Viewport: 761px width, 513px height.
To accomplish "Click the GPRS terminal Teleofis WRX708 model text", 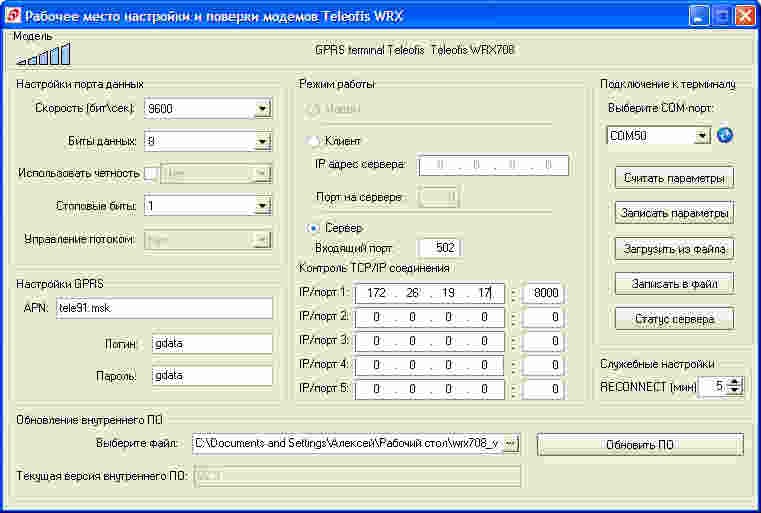I will pyautogui.click(x=414, y=50).
